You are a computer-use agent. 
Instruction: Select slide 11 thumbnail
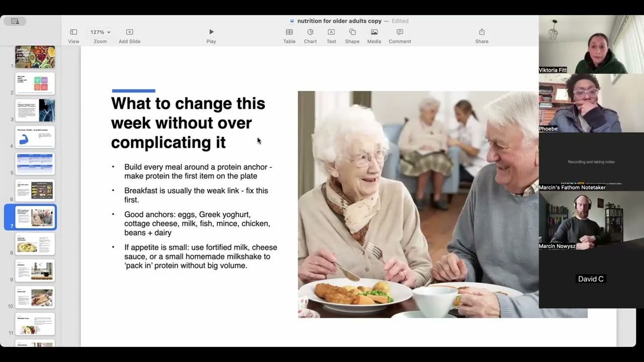pyautogui.click(x=35, y=324)
